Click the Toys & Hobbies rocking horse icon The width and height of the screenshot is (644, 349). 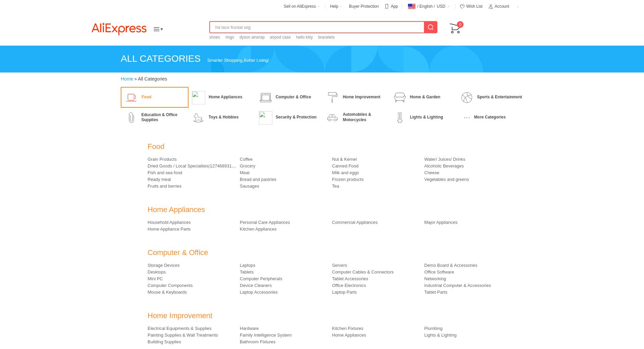(198, 117)
